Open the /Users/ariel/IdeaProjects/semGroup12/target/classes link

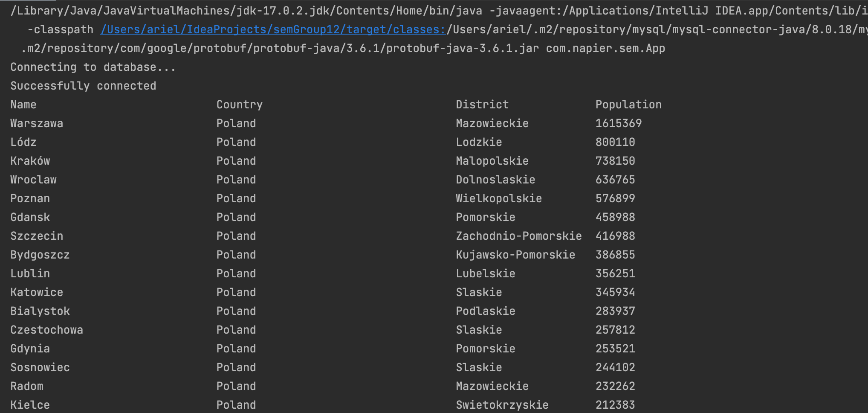pos(273,29)
